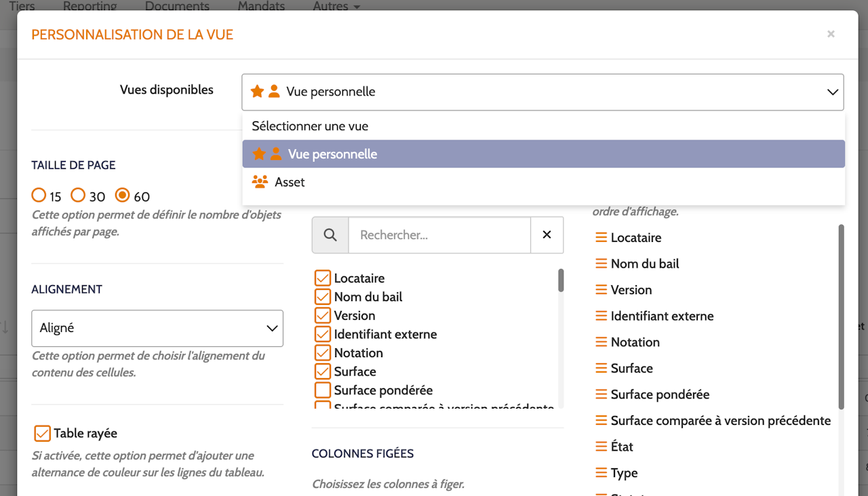
Task: Choose the highlighted Vue personnelle option
Action: tap(543, 154)
